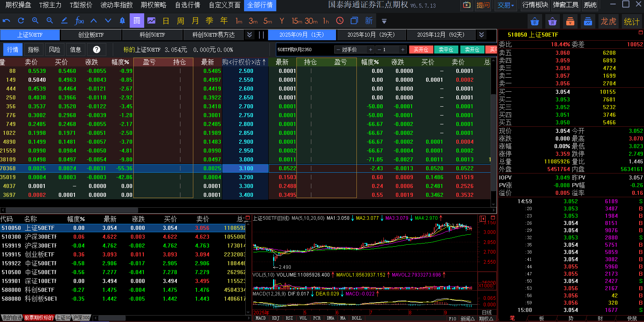This screenshot has width=644, height=322.
Task: Select the KDJ indicator tab
Action: (275, 318)
